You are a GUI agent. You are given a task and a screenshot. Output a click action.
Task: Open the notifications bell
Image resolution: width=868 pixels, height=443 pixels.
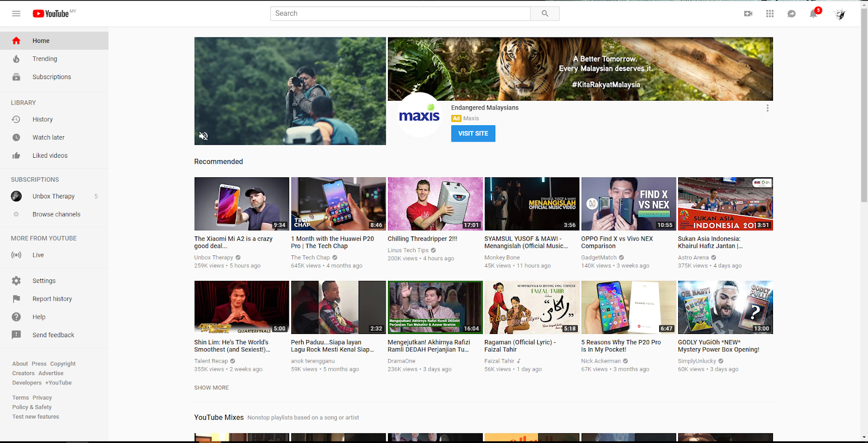(813, 14)
